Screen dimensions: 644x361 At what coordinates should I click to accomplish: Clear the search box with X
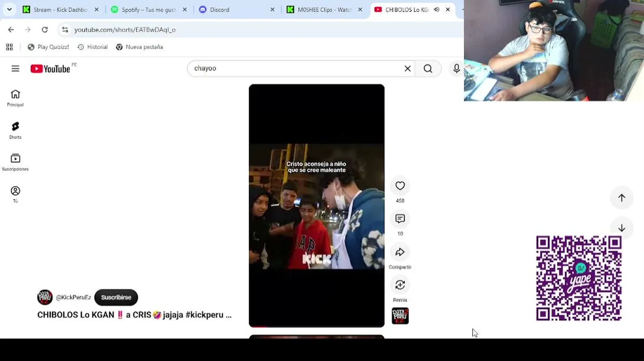coord(407,69)
